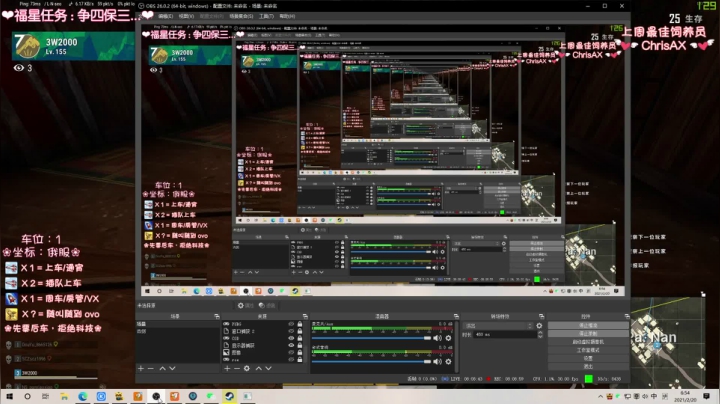Viewport: 720px width, 404px height.
Task: Adjust the first mixer channel volume slider
Action: (x=371, y=338)
